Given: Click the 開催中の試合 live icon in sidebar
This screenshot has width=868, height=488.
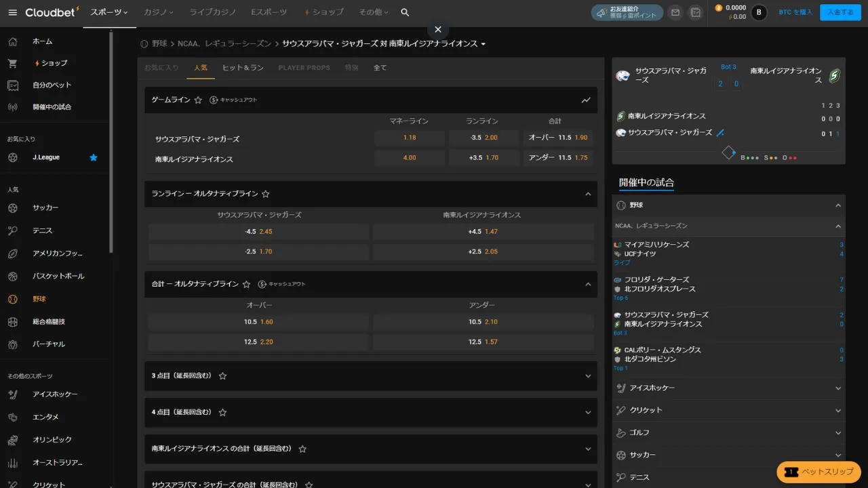Looking at the screenshot, I should (13, 107).
